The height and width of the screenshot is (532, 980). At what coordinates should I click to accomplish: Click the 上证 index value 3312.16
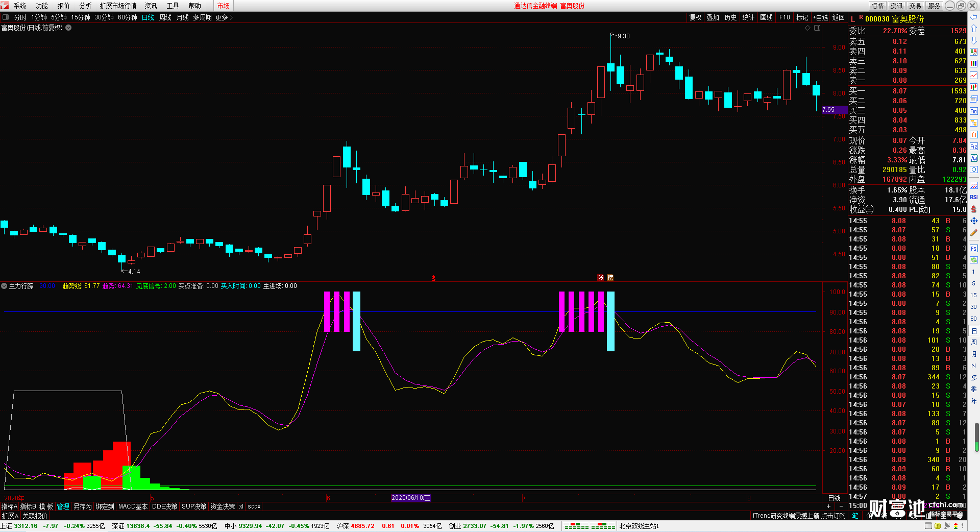(26, 526)
